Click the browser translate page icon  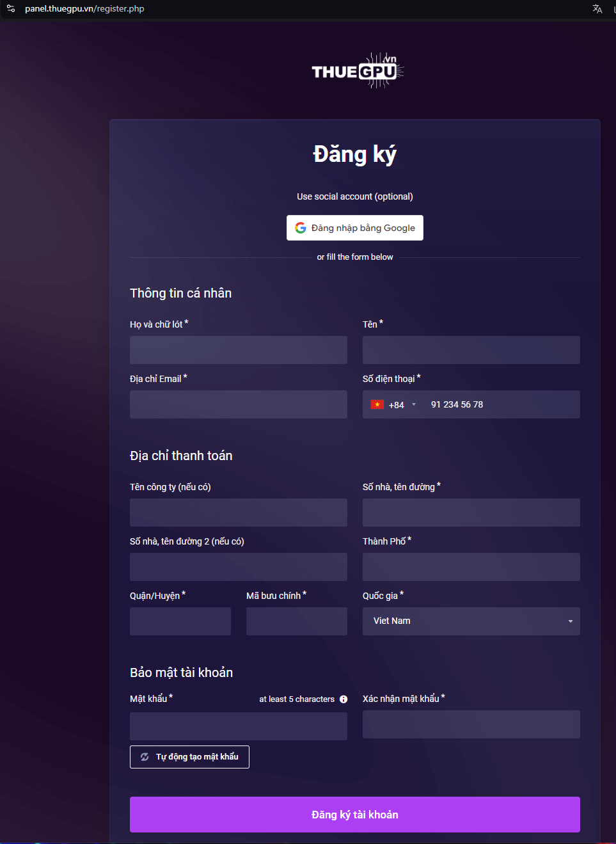coord(597,9)
